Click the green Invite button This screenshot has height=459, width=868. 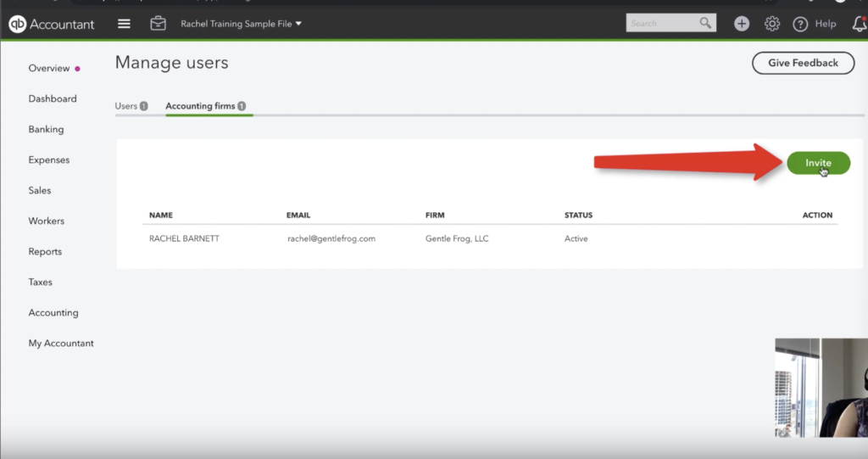(x=818, y=163)
